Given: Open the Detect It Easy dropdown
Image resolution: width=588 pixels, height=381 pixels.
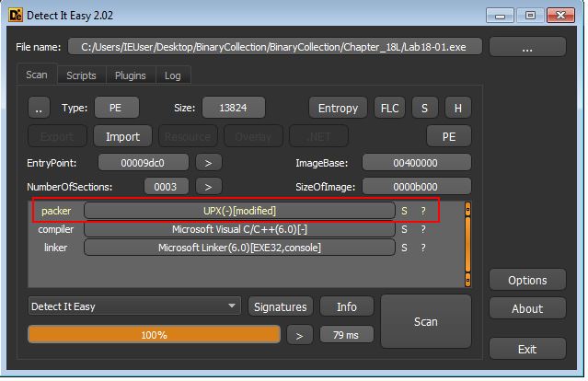Looking at the screenshot, I should point(134,306).
